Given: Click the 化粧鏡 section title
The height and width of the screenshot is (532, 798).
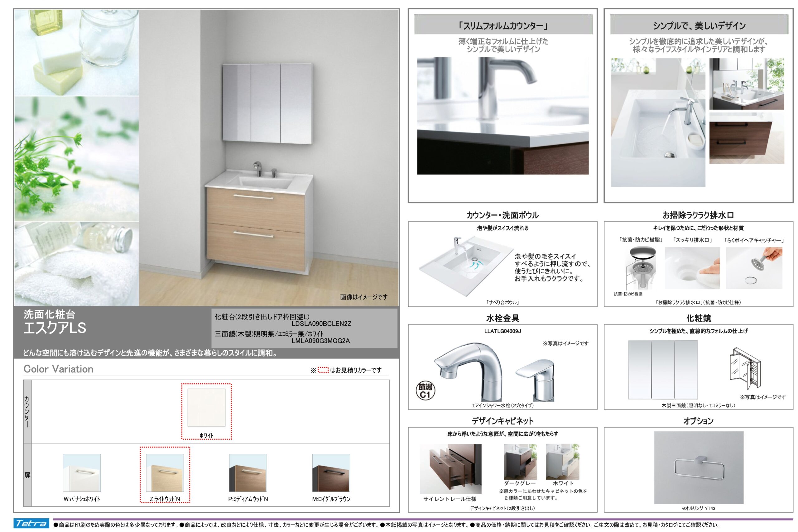Looking at the screenshot, I should [699, 318].
